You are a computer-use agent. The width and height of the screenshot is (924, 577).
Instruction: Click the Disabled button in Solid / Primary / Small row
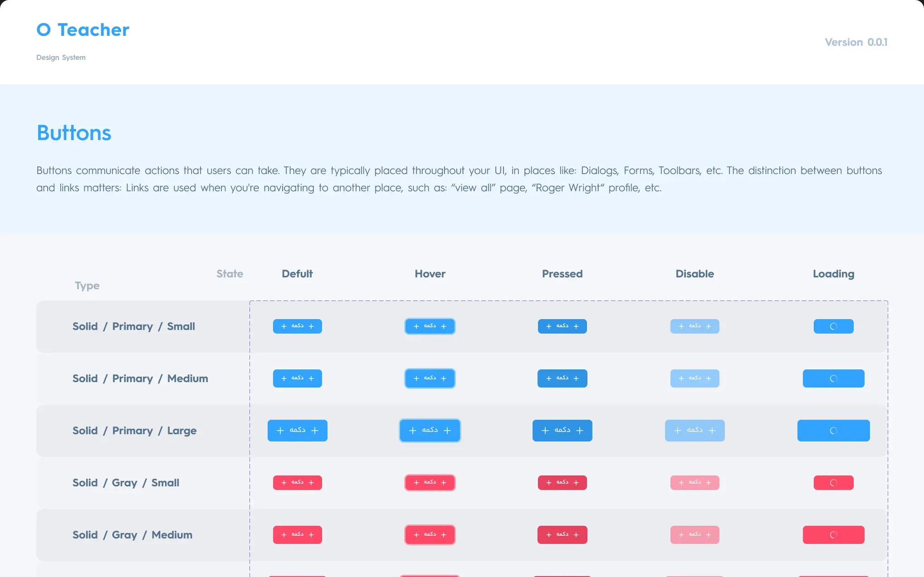click(694, 326)
